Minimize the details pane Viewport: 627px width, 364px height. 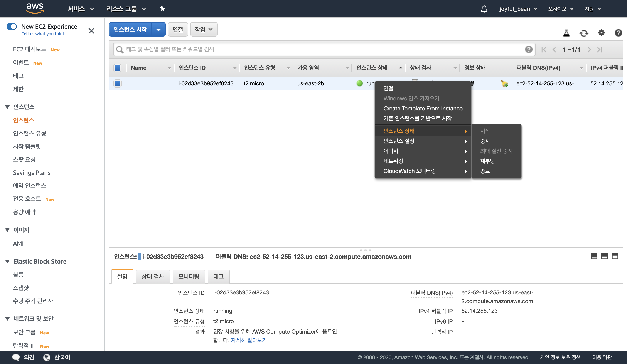click(x=594, y=256)
